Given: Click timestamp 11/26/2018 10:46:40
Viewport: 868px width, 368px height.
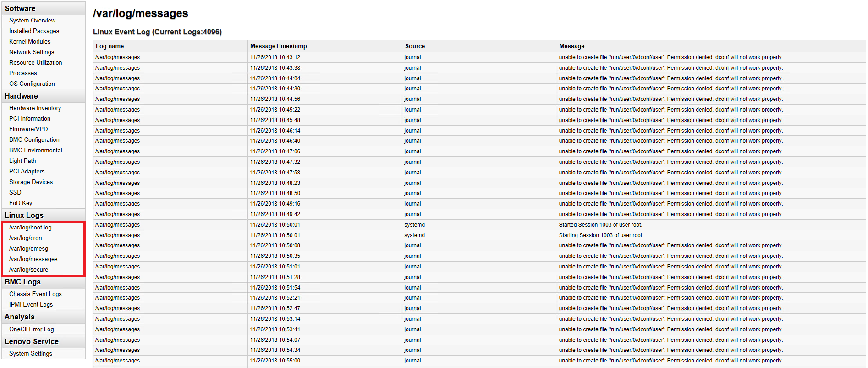Looking at the screenshot, I should point(275,141).
